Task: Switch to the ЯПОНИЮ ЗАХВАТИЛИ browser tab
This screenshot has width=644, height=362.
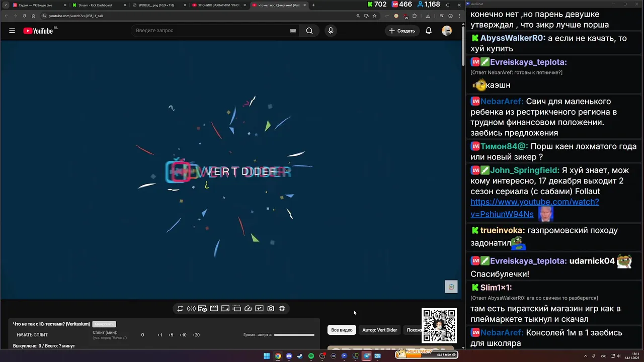Action: [x=219, y=5]
